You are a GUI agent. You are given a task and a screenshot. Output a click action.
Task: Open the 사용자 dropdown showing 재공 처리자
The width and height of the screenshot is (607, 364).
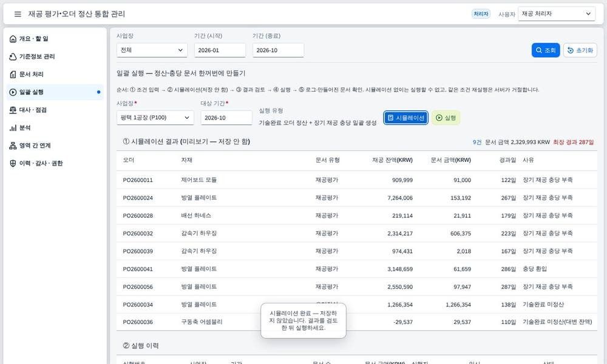pos(556,14)
